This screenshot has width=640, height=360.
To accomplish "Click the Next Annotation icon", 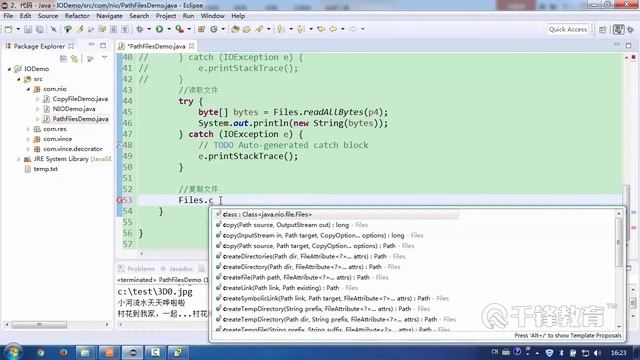I will [280, 29].
